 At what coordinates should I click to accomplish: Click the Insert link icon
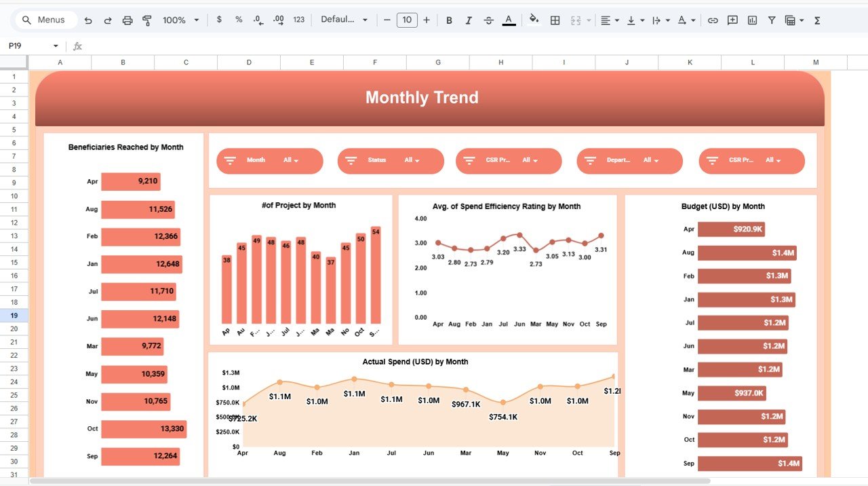[x=713, y=20]
